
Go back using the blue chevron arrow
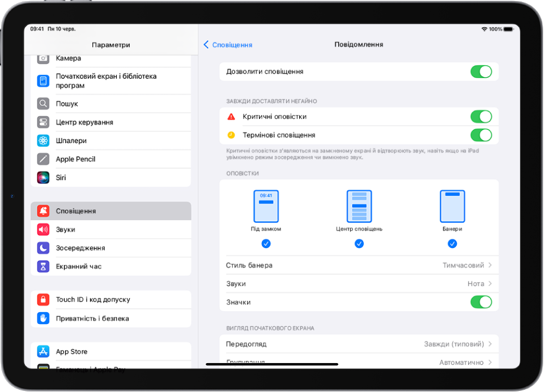tap(206, 44)
